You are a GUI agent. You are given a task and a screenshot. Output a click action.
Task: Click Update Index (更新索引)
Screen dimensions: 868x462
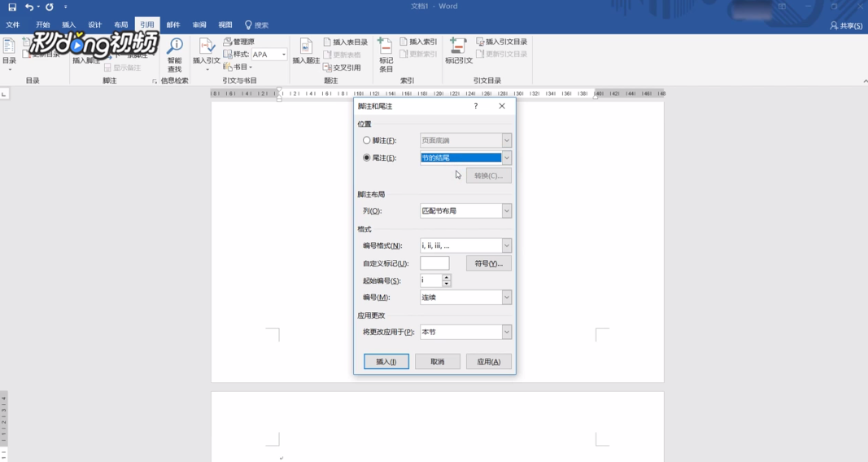[418, 54]
